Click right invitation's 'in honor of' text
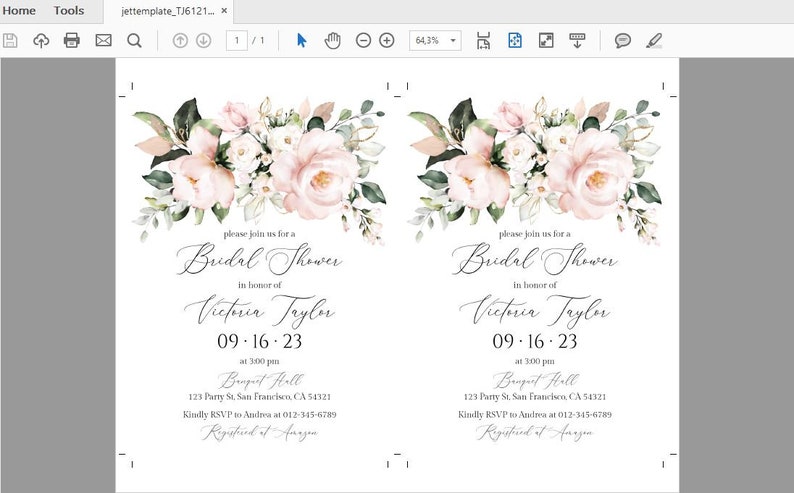Image resolution: width=794 pixels, height=493 pixels. 535,285
